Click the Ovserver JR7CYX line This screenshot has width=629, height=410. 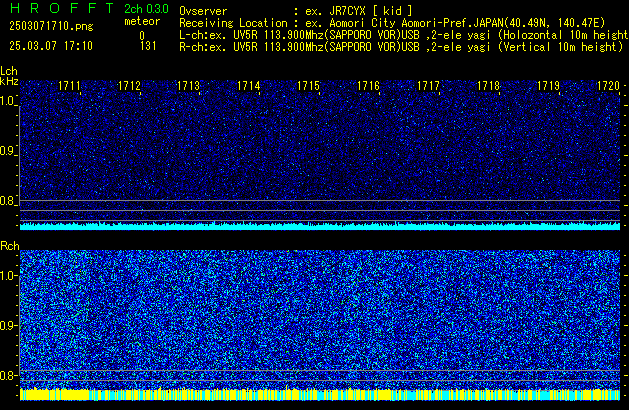click(x=296, y=11)
